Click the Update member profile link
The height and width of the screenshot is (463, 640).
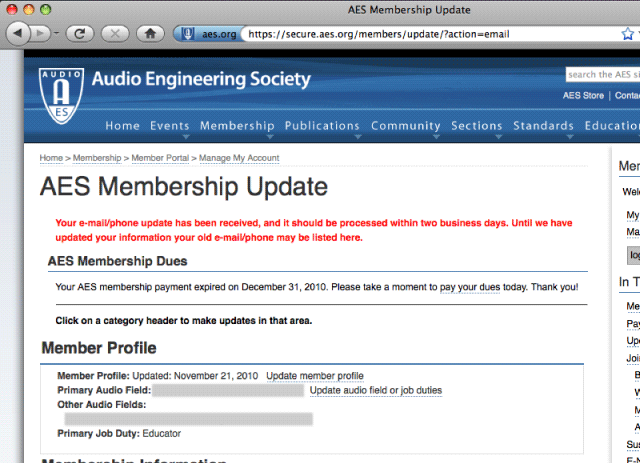click(315, 376)
